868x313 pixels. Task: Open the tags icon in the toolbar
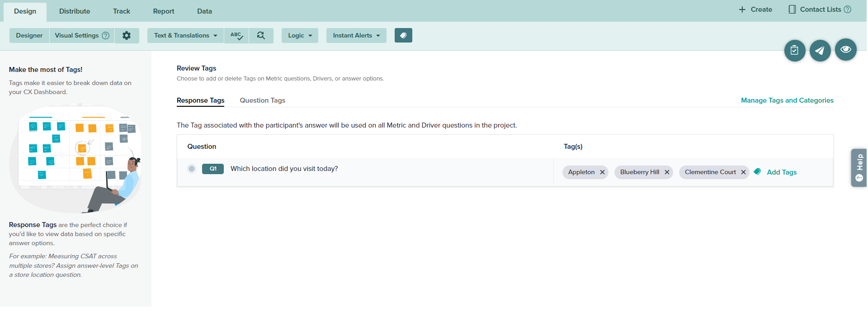[403, 35]
